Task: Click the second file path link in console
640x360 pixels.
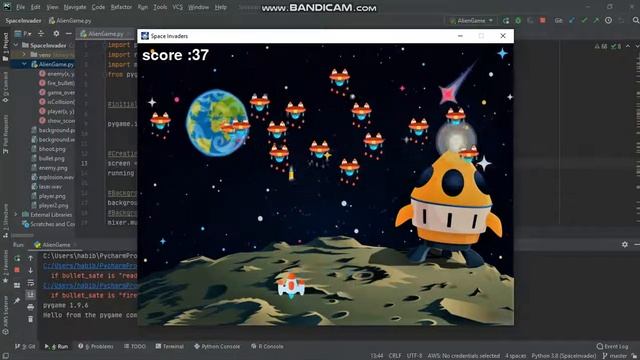Action: click(x=90, y=285)
